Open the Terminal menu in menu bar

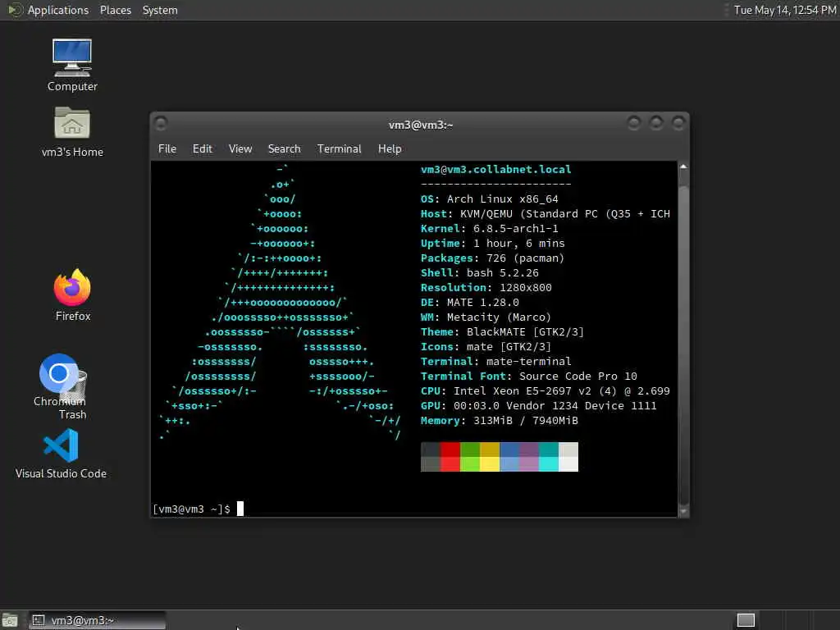(339, 149)
